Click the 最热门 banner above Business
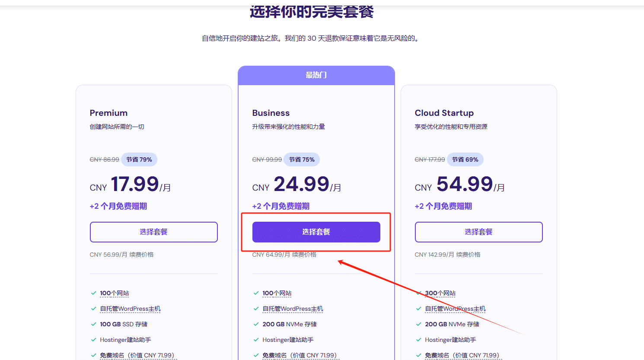The height and width of the screenshot is (360, 644). (316, 75)
